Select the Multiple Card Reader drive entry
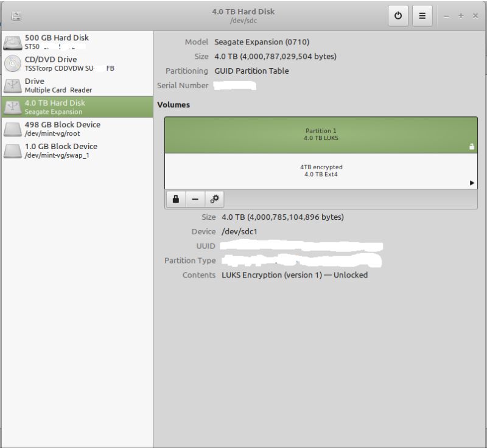This screenshot has width=487, height=448. pyautogui.click(x=73, y=85)
